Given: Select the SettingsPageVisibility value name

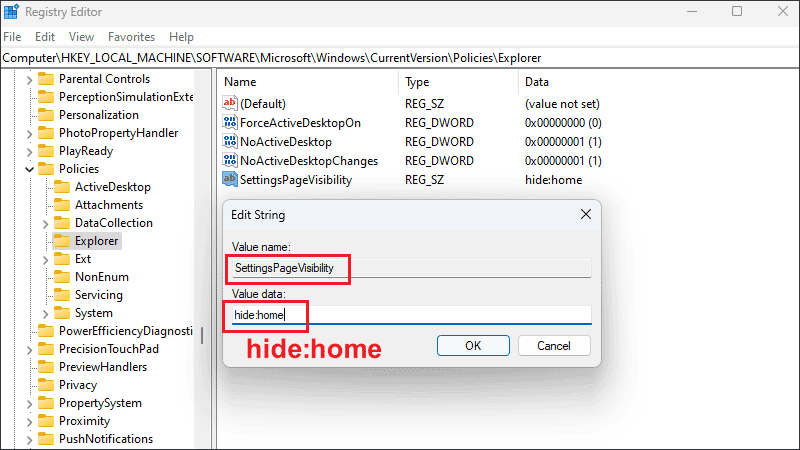Looking at the screenshot, I should tap(296, 180).
